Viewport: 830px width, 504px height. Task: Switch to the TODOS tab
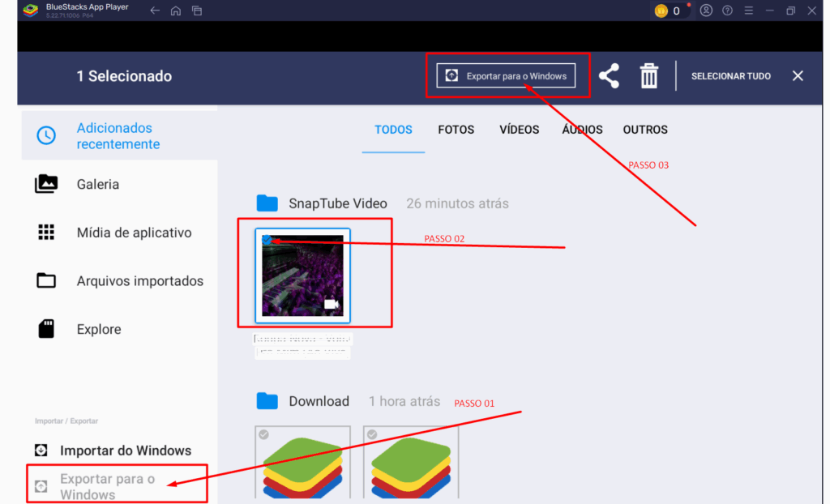(393, 130)
